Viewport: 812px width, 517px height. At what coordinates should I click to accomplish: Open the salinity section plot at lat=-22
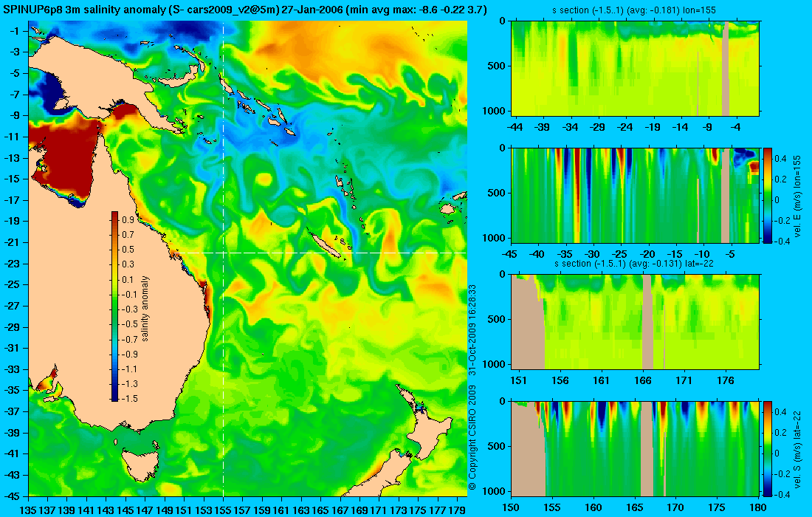(636, 322)
